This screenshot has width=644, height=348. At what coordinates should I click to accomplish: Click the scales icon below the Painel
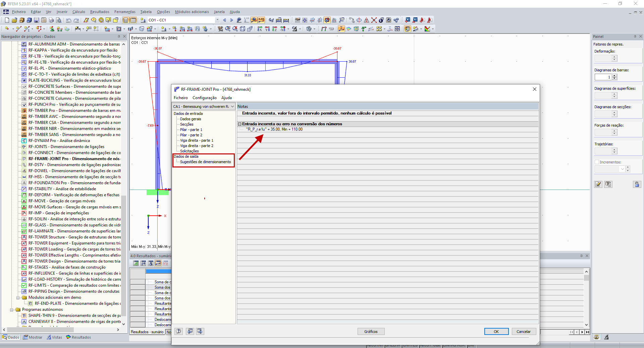pos(596,337)
